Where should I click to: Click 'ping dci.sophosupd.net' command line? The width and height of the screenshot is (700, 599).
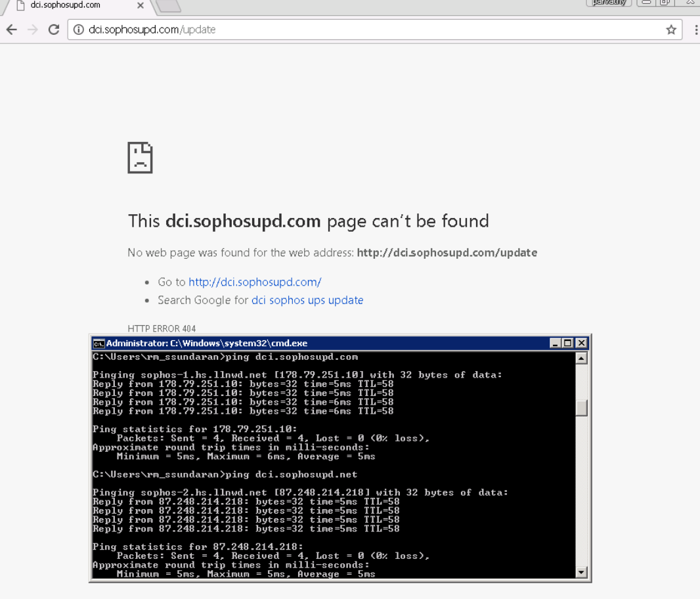(225, 474)
